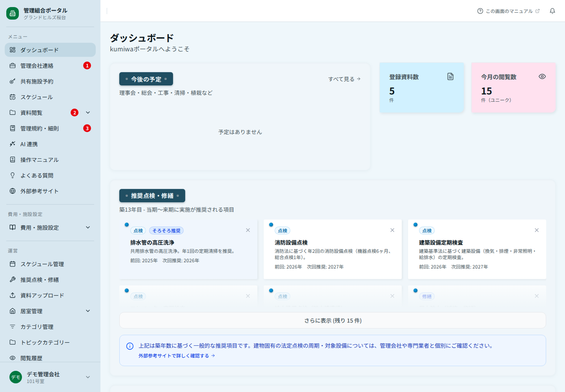This screenshot has height=392, width=565.
Task: Click the red badge on 管理会社連絡
Action: click(x=87, y=65)
